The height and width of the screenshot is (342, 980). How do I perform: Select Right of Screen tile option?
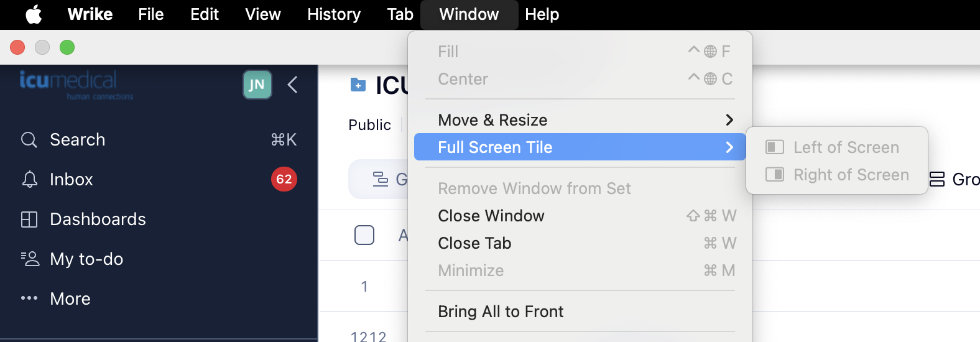[851, 175]
